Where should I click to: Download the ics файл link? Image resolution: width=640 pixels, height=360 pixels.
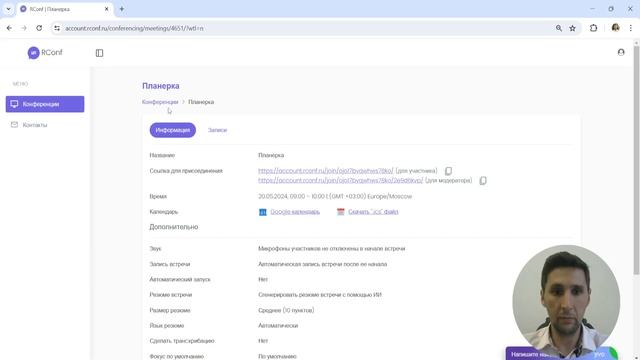click(373, 212)
